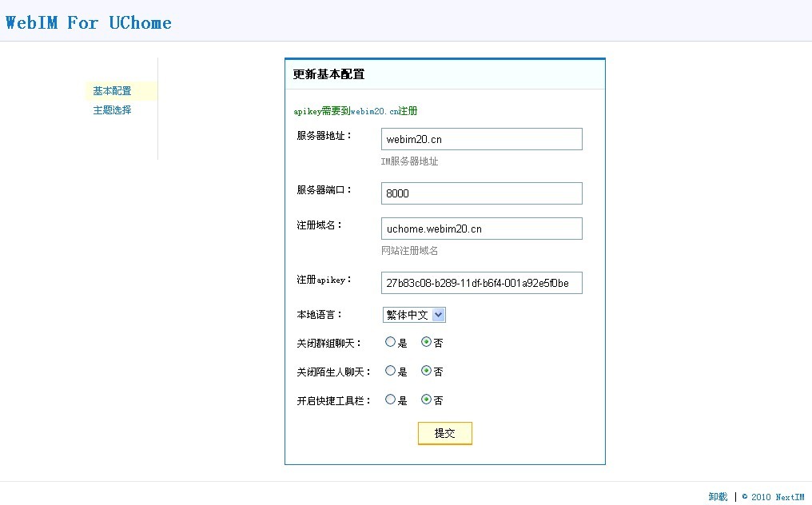
Task: Focus the 注册apikey input field
Action: tap(482, 283)
